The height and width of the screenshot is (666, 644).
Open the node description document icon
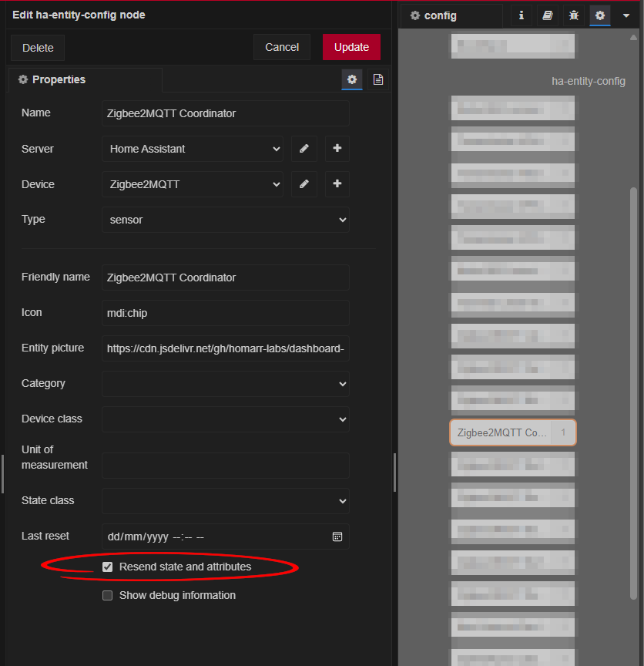tap(377, 79)
